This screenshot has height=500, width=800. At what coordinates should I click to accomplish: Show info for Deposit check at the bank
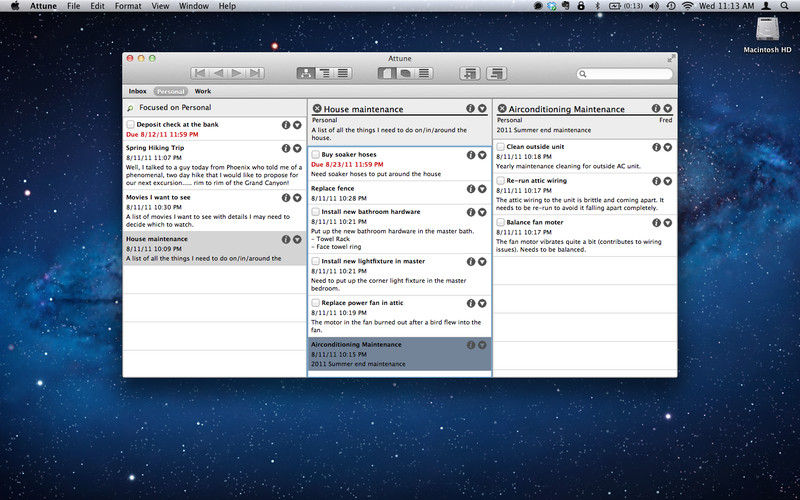pos(286,125)
